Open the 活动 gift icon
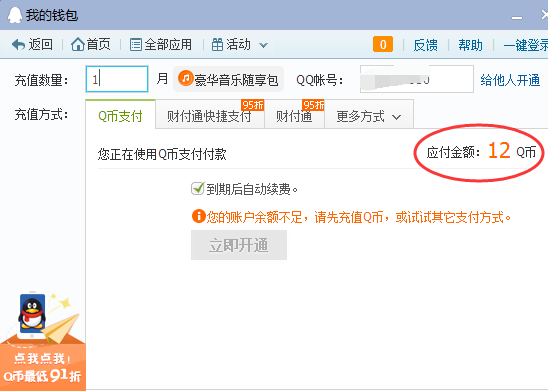This screenshot has height=391, width=548. (217, 45)
